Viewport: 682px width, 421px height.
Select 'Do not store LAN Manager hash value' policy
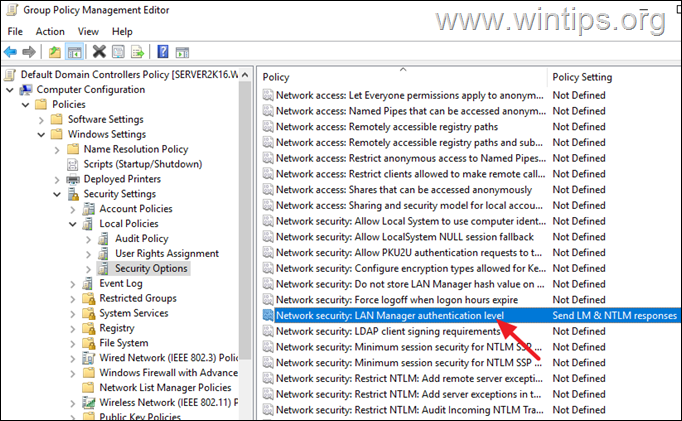(410, 284)
